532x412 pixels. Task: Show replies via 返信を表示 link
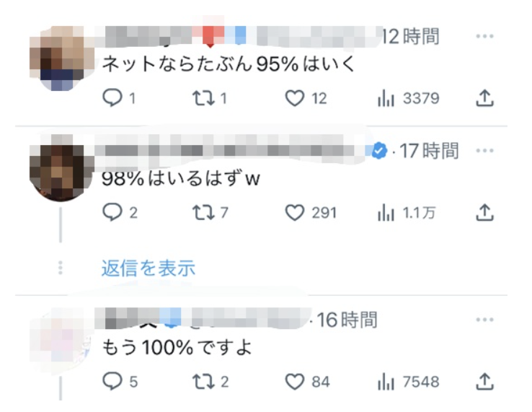point(148,268)
